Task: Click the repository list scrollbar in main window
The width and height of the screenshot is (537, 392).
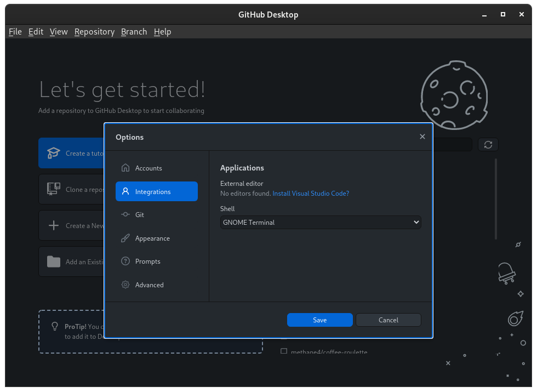Action: click(495, 198)
